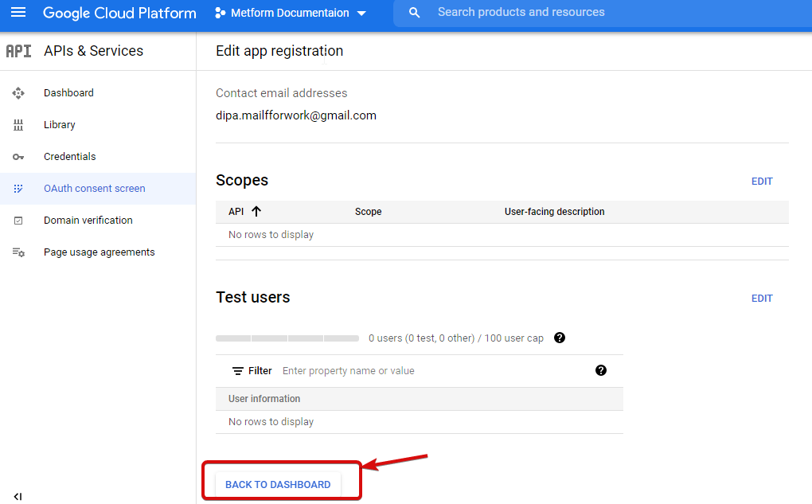The image size is (812, 504).
Task: Click the Google Cloud Platform logo text
Action: pos(119,13)
